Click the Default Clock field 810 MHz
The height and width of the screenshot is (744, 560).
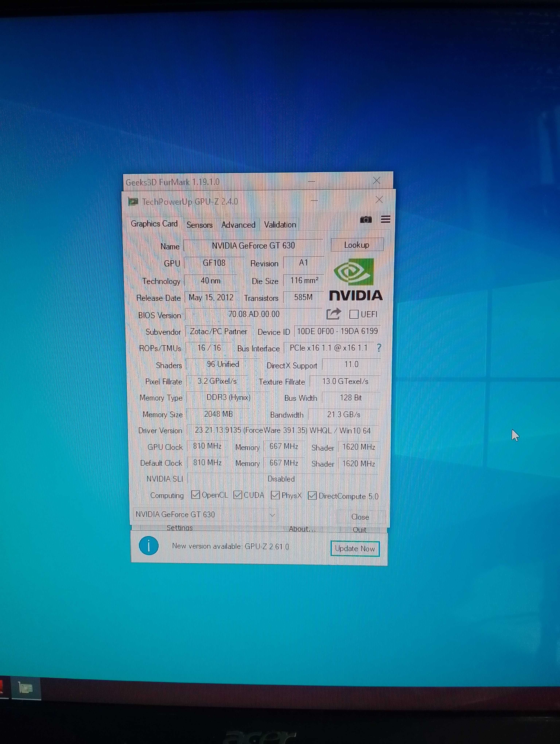click(207, 463)
